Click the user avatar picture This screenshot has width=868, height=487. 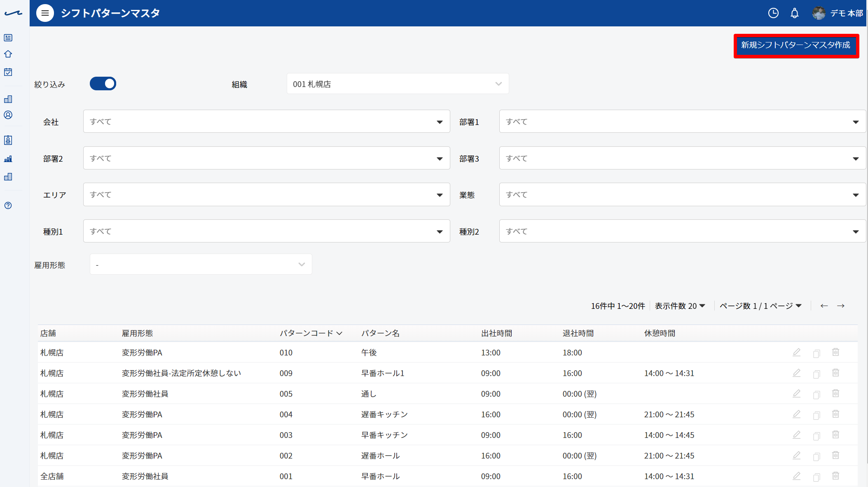click(819, 13)
